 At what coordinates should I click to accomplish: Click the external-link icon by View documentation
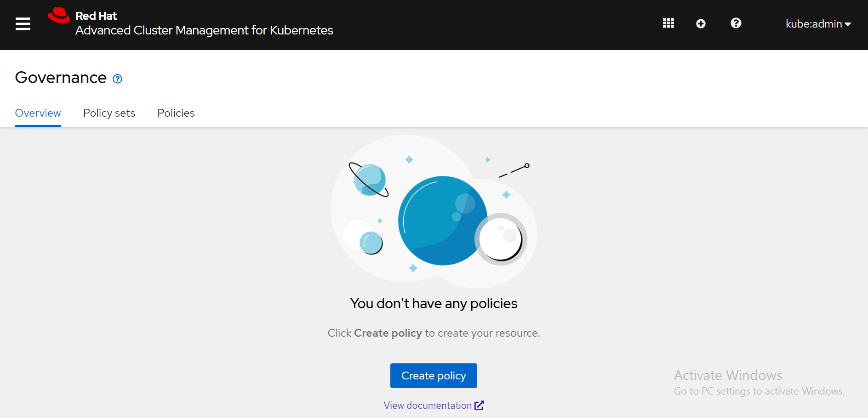coord(480,405)
